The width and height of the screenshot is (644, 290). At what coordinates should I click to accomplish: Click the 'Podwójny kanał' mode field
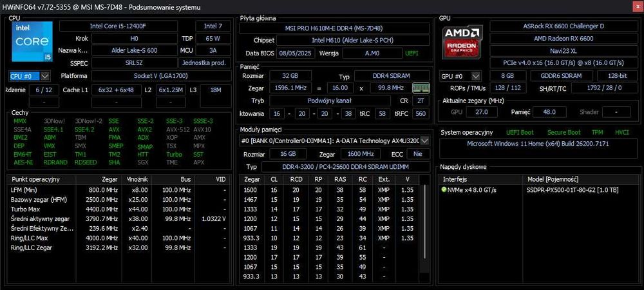pos(330,101)
